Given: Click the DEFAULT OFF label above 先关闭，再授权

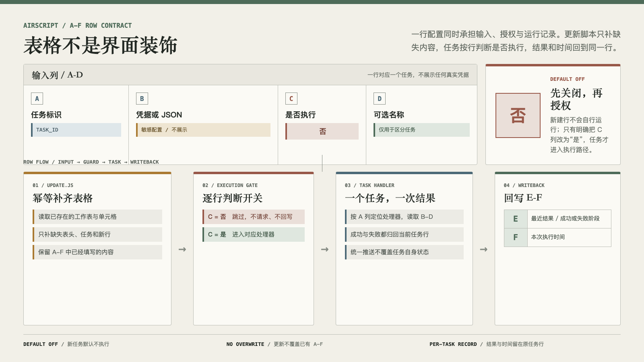Looking at the screenshot, I should 568,79.
